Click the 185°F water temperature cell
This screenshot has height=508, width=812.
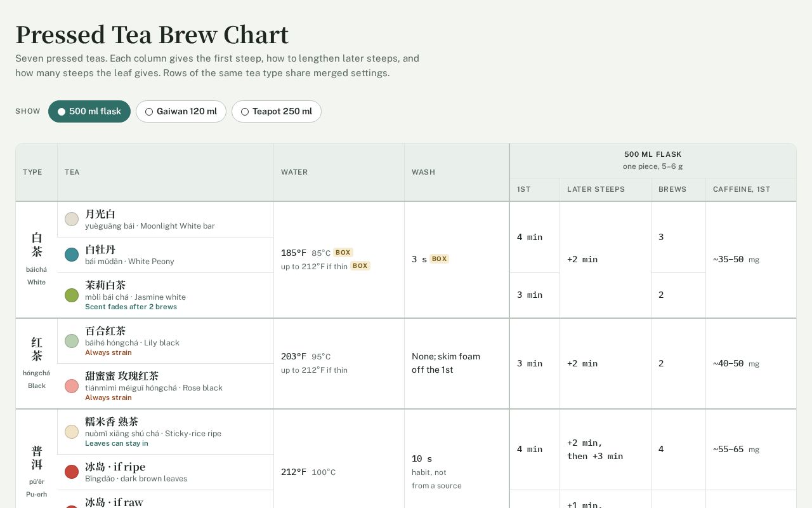point(339,260)
